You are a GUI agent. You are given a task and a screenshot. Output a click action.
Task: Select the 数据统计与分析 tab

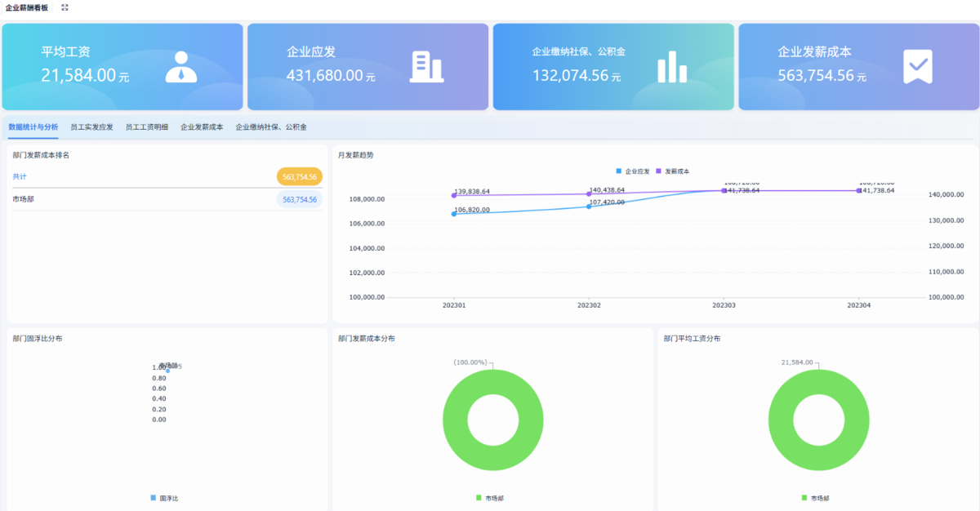tap(33, 127)
